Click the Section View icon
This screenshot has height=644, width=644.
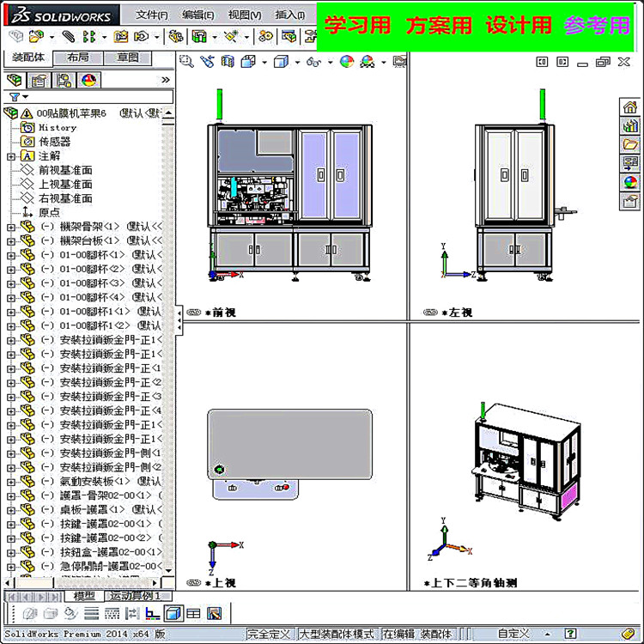click(228, 62)
